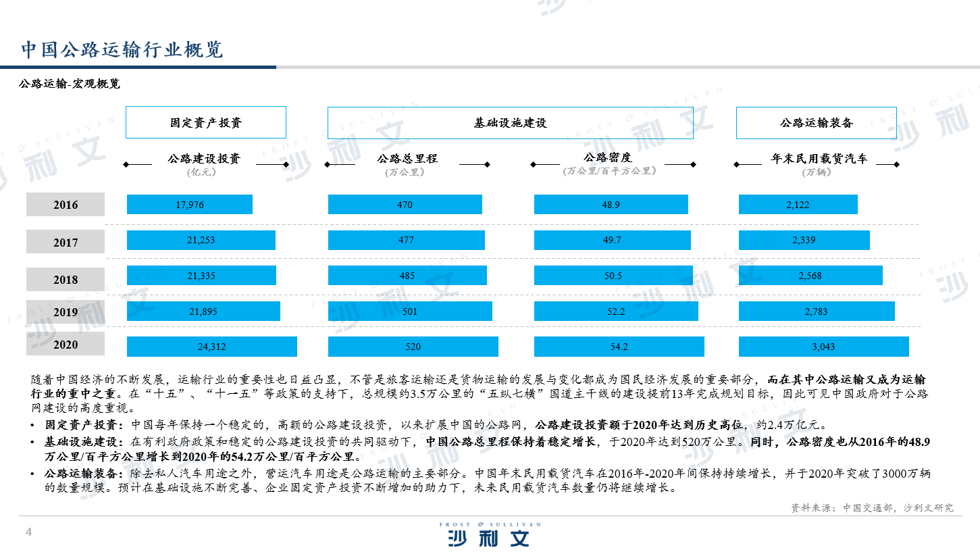This screenshot has height=552, width=980.
Task: Click the (万辆) unit label
Action: click(x=817, y=172)
